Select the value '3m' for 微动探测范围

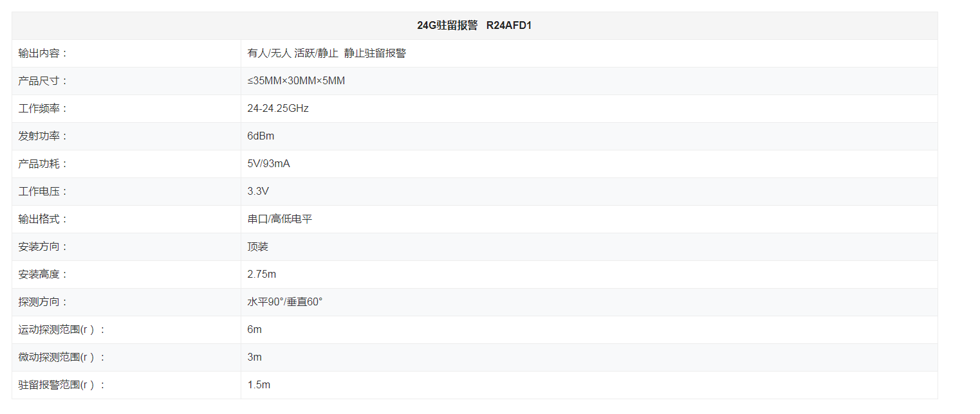(254, 357)
